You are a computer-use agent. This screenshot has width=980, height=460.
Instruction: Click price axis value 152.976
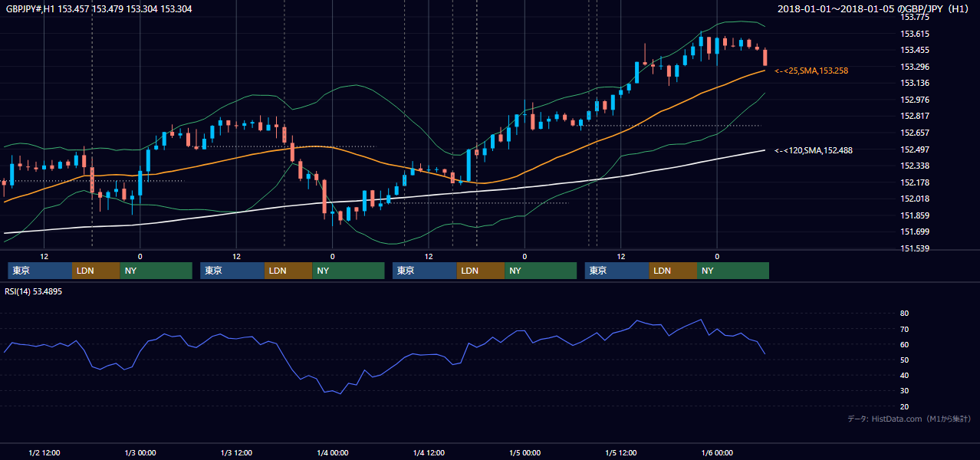tap(915, 100)
